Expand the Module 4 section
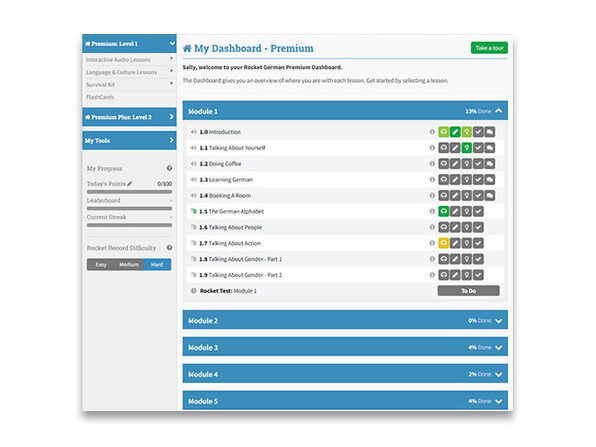The width and height of the screenshot is (596, 447). pos(499,374)
